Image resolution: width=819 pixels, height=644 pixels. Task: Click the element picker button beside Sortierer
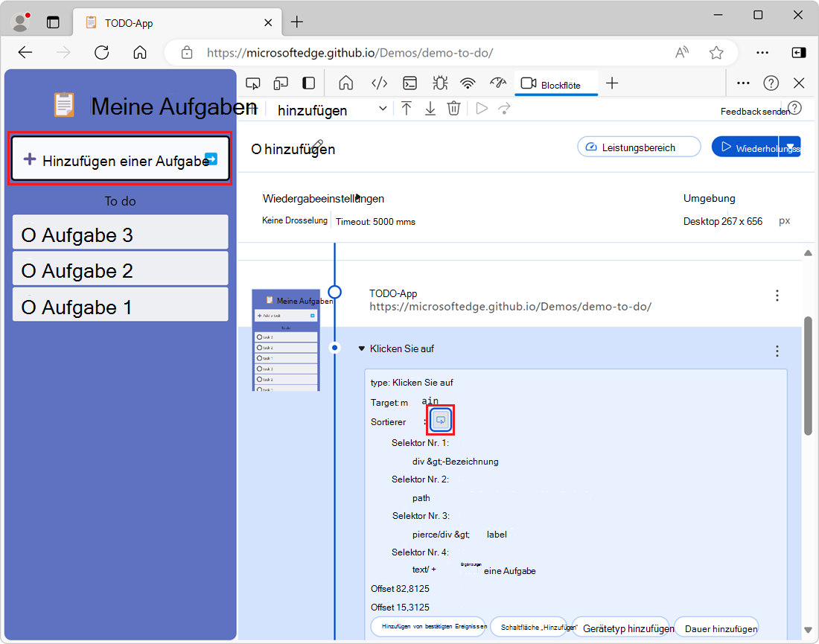click(x=440, y=421)
